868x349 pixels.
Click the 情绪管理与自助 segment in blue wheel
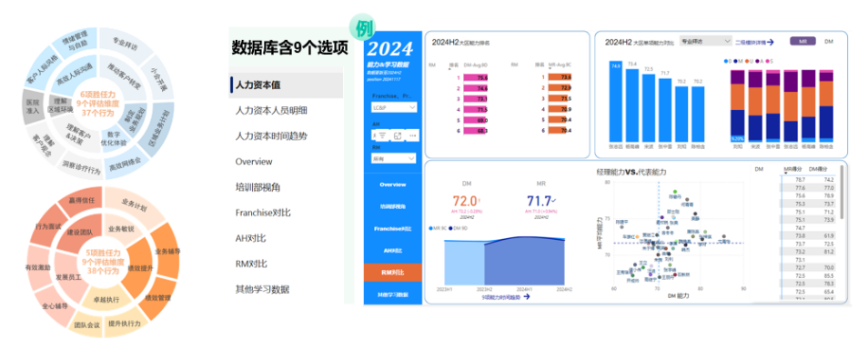click(76, 42)
